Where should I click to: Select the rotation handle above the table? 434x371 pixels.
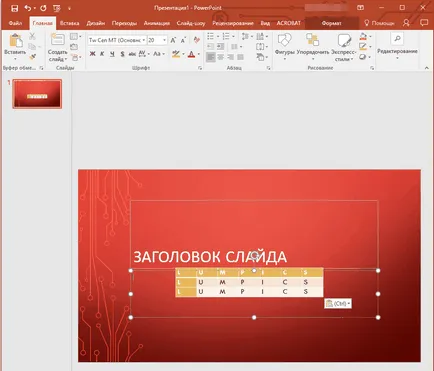point(254,256)
